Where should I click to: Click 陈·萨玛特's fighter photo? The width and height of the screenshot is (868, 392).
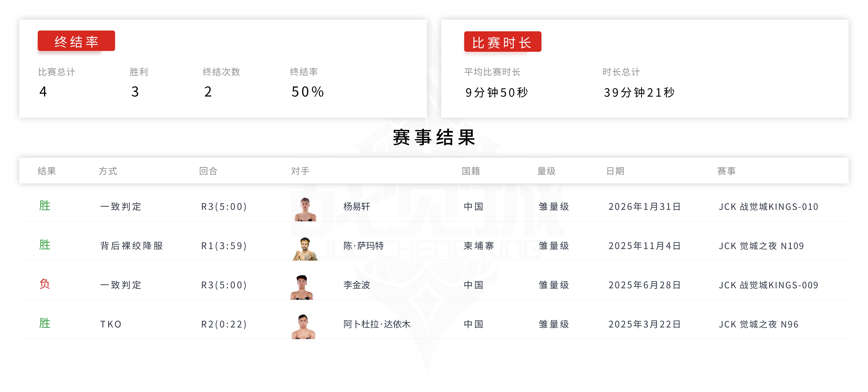click(x=305, y=249)
